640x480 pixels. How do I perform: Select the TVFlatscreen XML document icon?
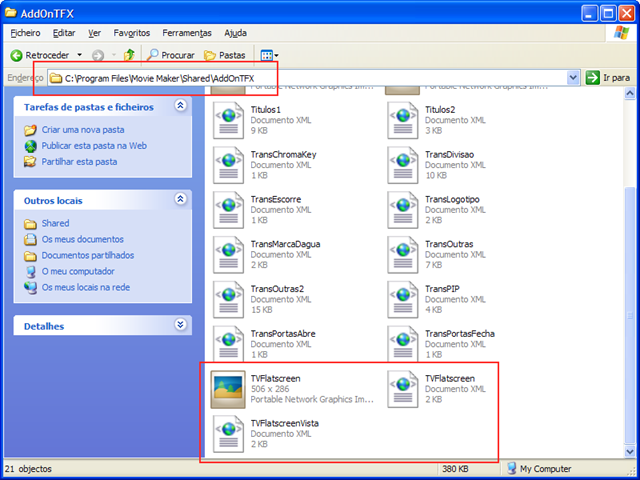click(x=403, y=389)
